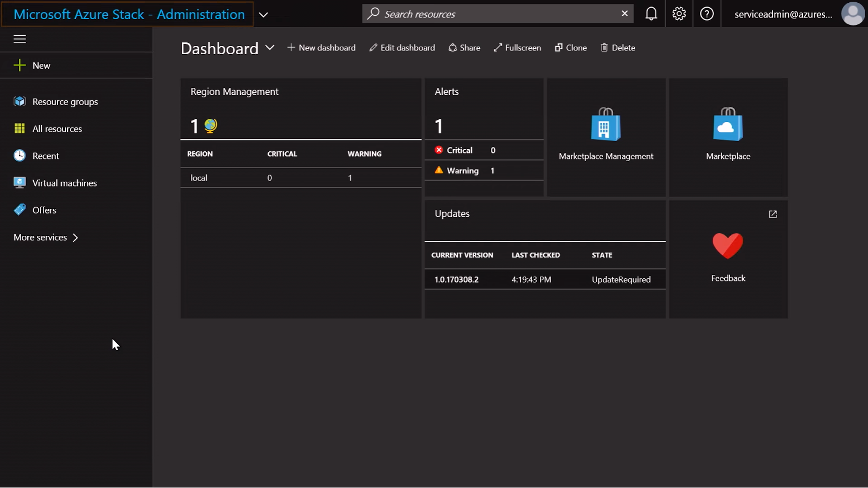This screenshot has width=868, height=488.
Task: Open the Region Management tile title
Action: pos(234,92)
